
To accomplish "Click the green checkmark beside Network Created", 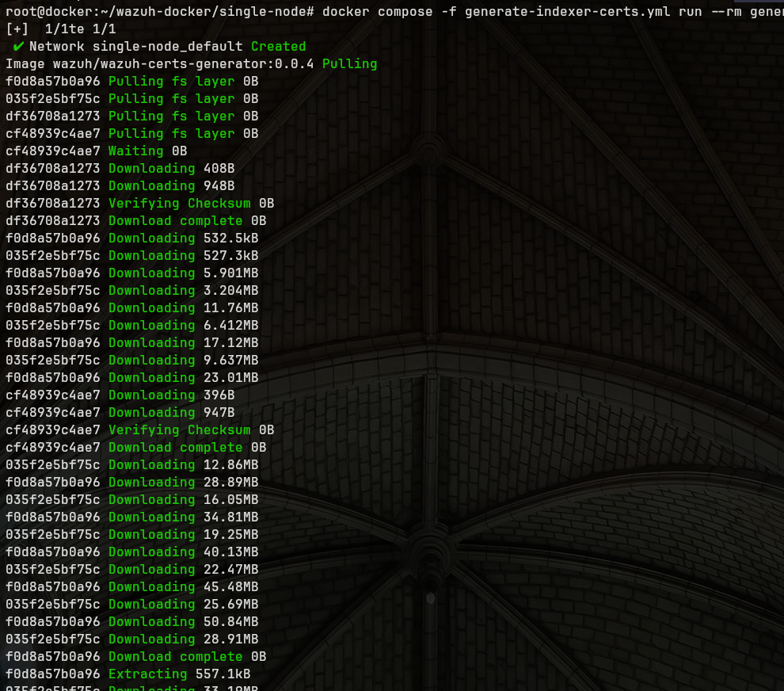I will 17,46.
